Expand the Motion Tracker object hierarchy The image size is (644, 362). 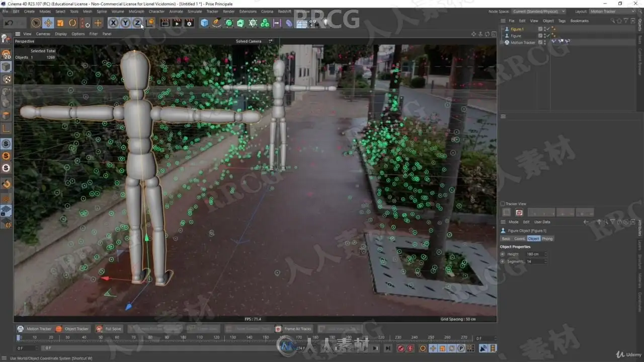point(502,43)
